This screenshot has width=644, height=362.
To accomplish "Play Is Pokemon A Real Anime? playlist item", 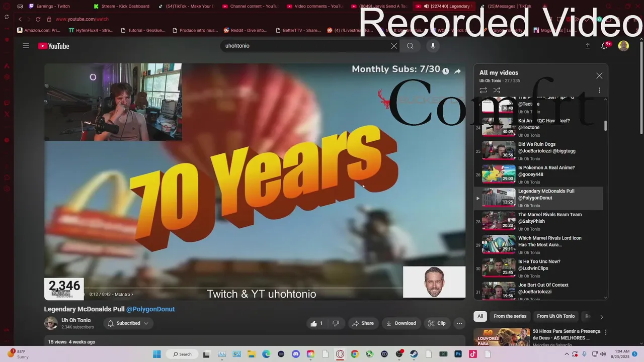I will click(x=538, y=174).
